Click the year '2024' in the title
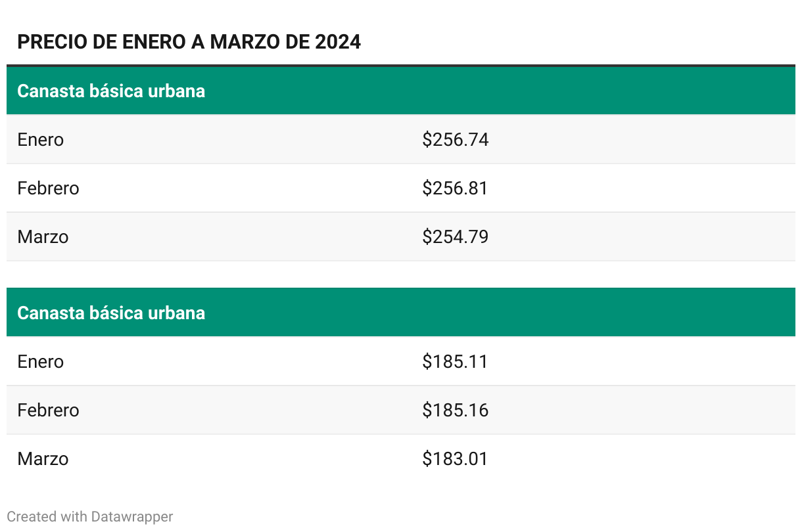Screen dimensions: 802x532 click(338, 42)
